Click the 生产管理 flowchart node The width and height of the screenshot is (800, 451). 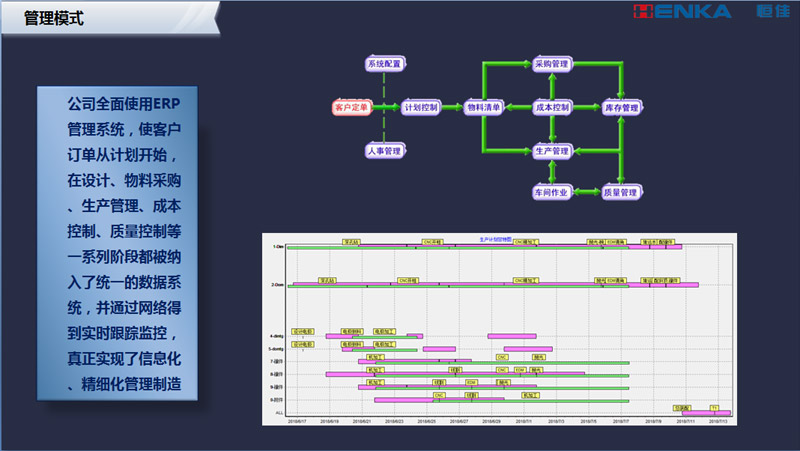tap(551, 151)
